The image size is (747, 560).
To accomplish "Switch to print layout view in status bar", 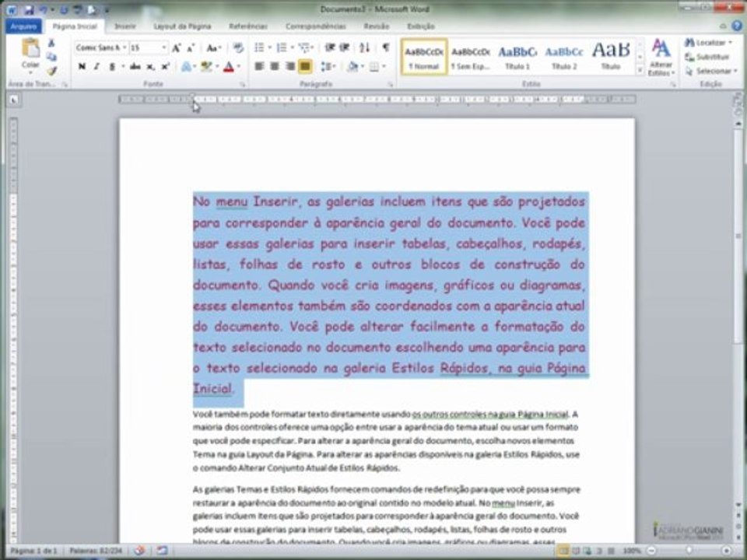I will (563, 551).
